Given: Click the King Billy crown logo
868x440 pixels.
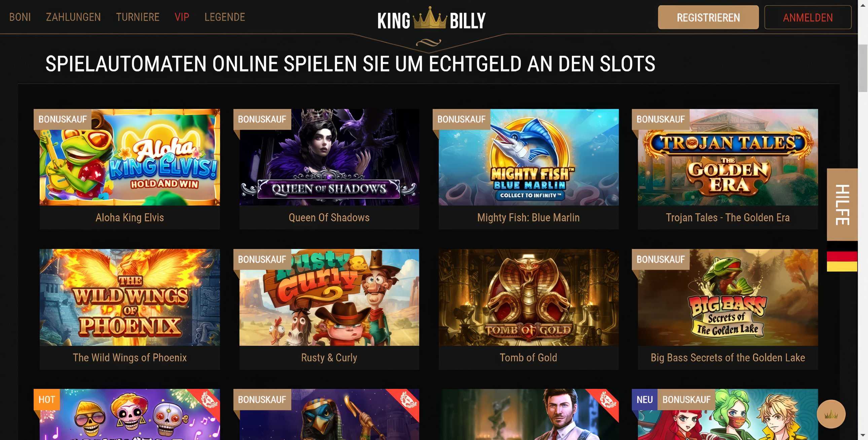Looking at the screenshot, I should point(431,19).
